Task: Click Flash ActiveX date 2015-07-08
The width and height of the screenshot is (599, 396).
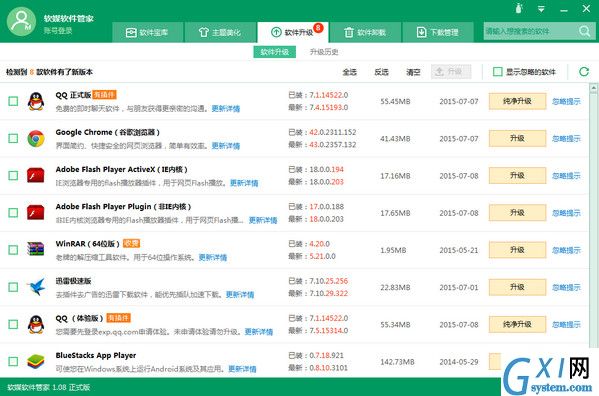Action: [458, 176]
